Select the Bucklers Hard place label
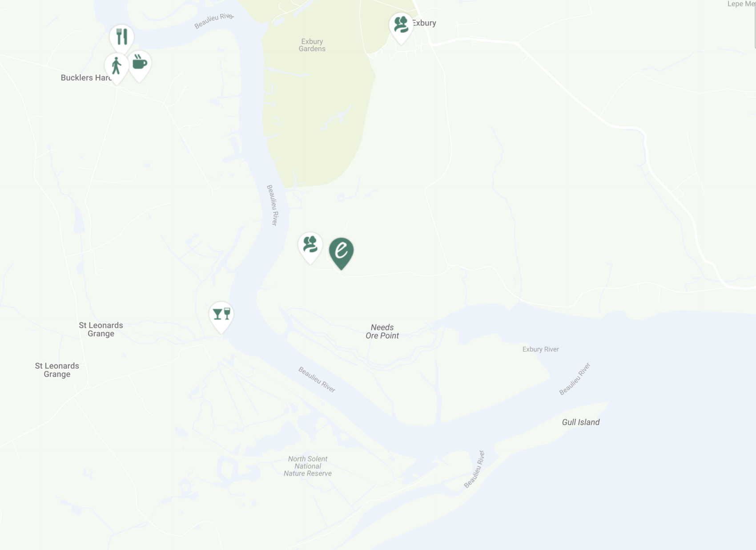Image resolution: width=756 pixels, height=550 pixels. pos(86,78)
